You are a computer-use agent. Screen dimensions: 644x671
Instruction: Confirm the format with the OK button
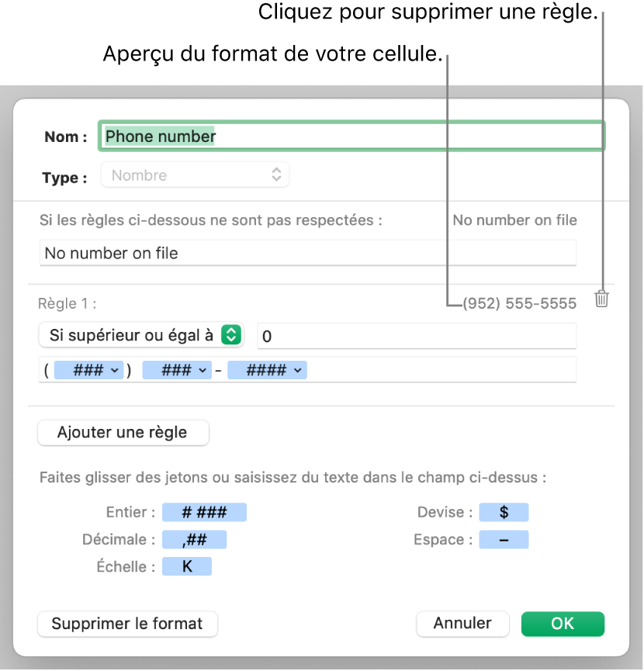pos(563,624)
